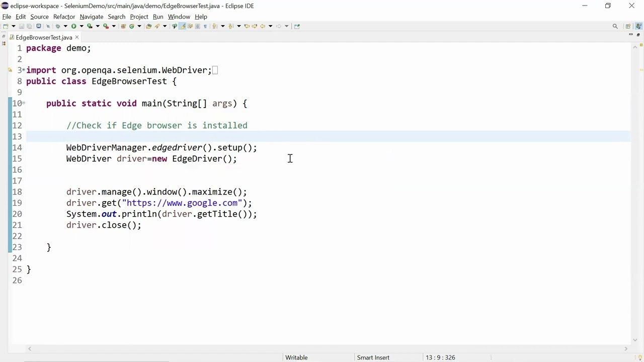Expand the New Java Class dropdown arrow
644x362 pixels.
(139, 26)
